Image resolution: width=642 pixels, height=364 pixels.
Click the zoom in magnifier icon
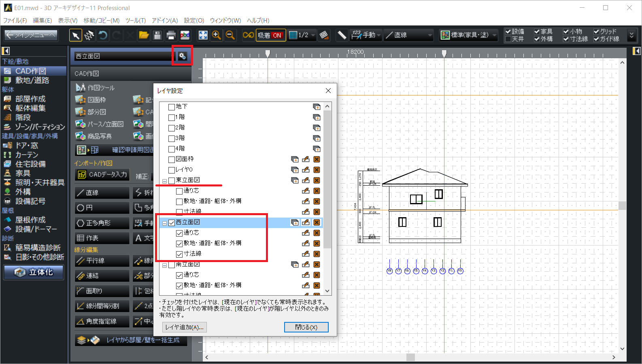point(217,35)
